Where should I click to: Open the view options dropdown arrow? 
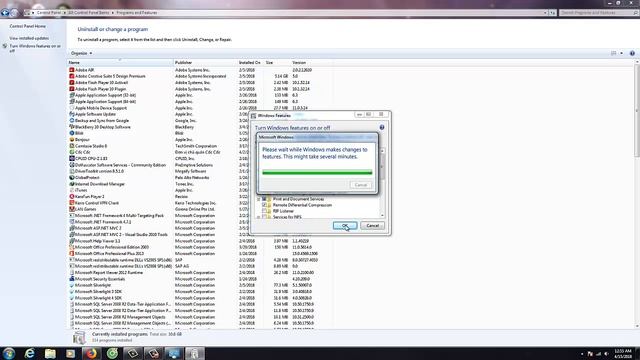[x=622, y=53]
